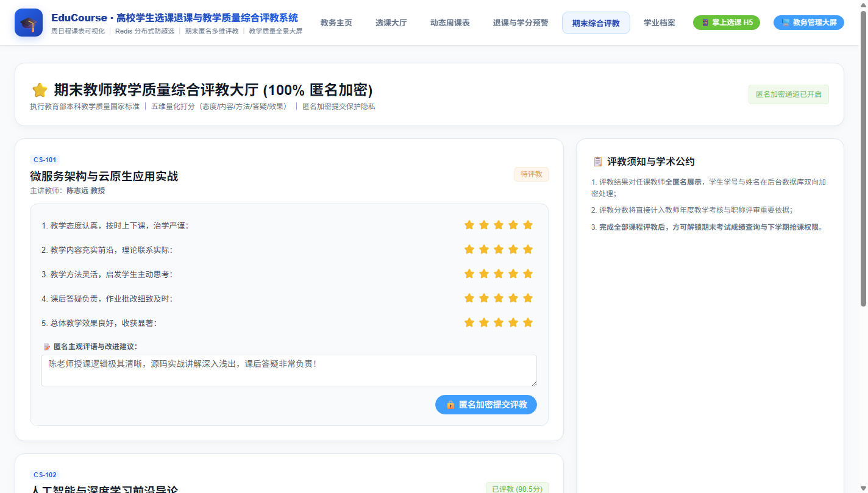868x493 pixels.
Task: Rate 教学态度认真 with four stars
Action: [x=513, y=225]
